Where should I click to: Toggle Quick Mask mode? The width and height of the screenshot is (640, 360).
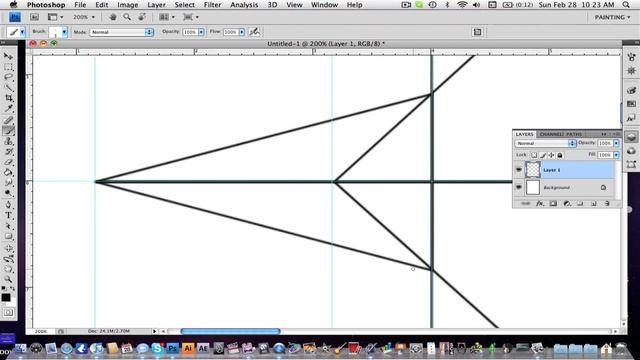9,313
